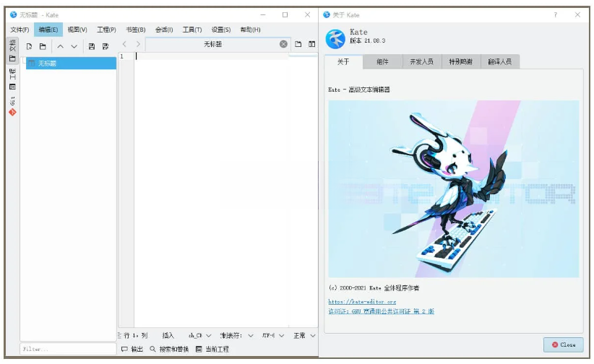Screen dimensions: 594x364
Task: Open the 文档 (Documents) sidebar panel
Action: pos(12,50)
